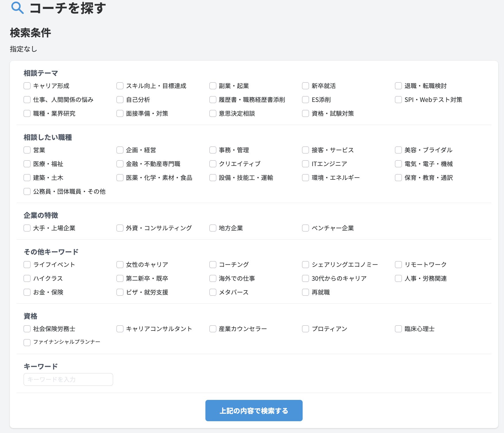Select the コーチング checkbox
This screenshot has height=433, width=504.
[213, 265]
